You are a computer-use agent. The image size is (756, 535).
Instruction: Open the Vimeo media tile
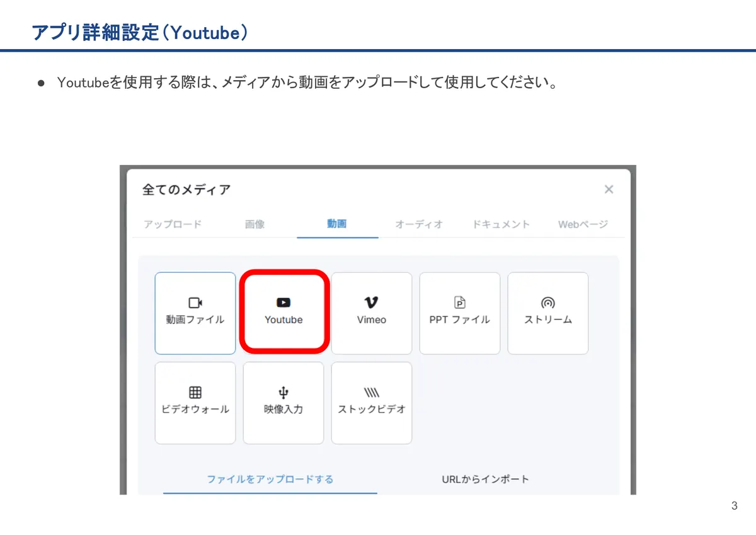pyautogui.click(x=372, y=313)
